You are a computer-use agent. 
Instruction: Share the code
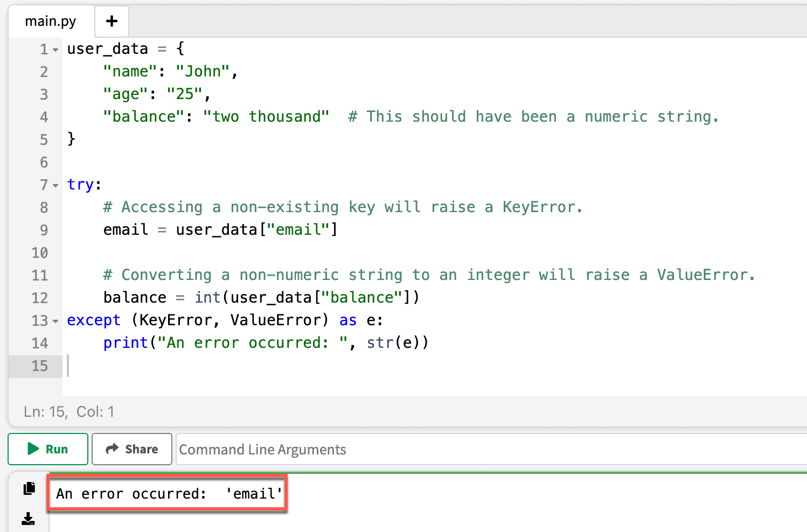tap(131, 449)
